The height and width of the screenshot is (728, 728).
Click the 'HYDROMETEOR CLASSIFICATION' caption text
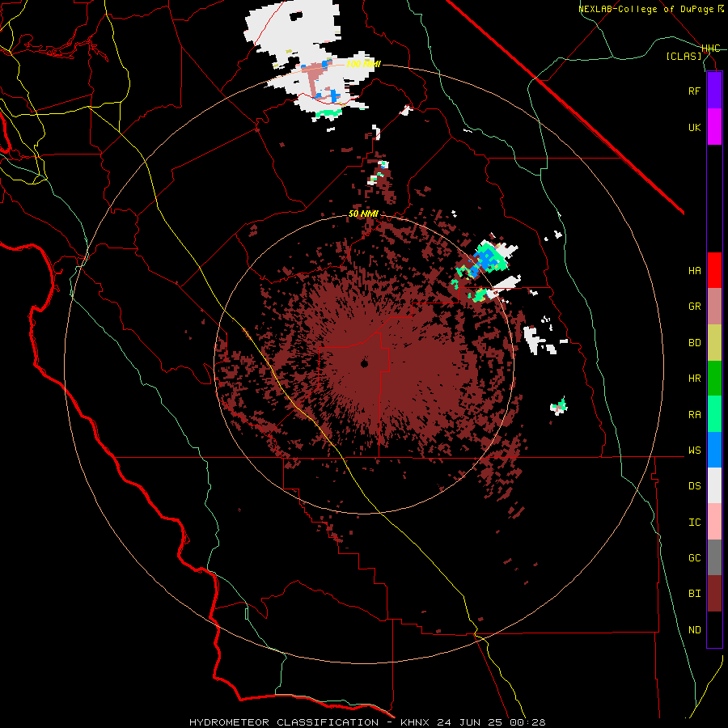coord(284,722)
